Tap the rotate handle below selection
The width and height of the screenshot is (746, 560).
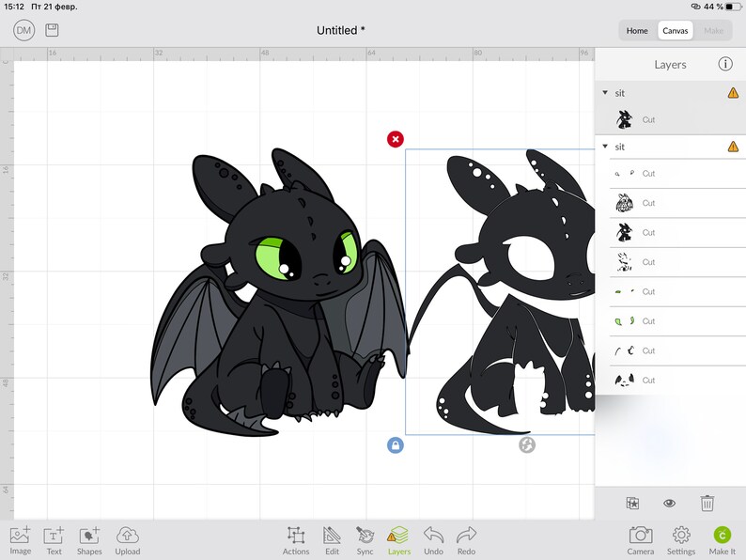(x=527, y=445)
